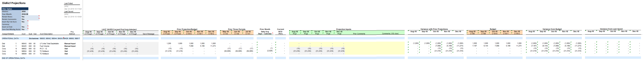Select the Prior Projection/Budget section header
Screen dimensions: 644x61
[x=187, y=29]
